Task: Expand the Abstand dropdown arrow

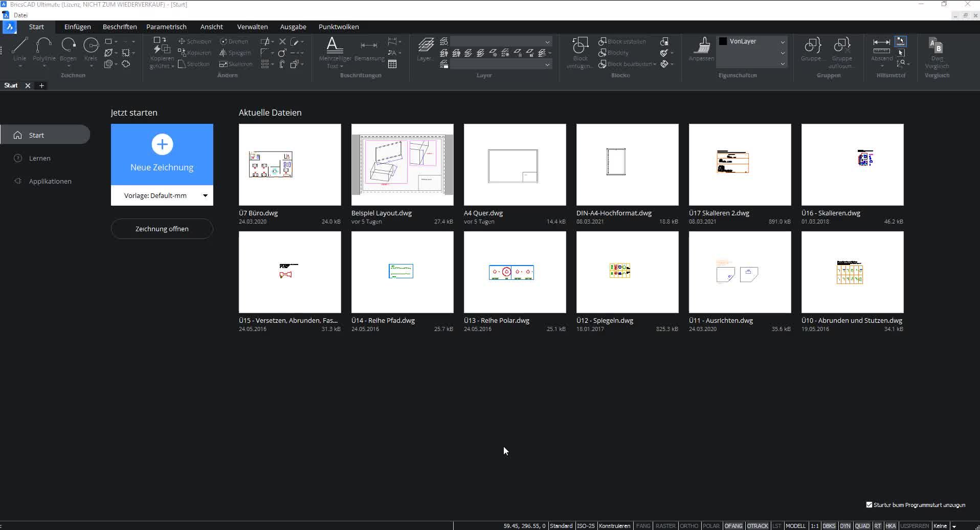Action: [882, 66]
